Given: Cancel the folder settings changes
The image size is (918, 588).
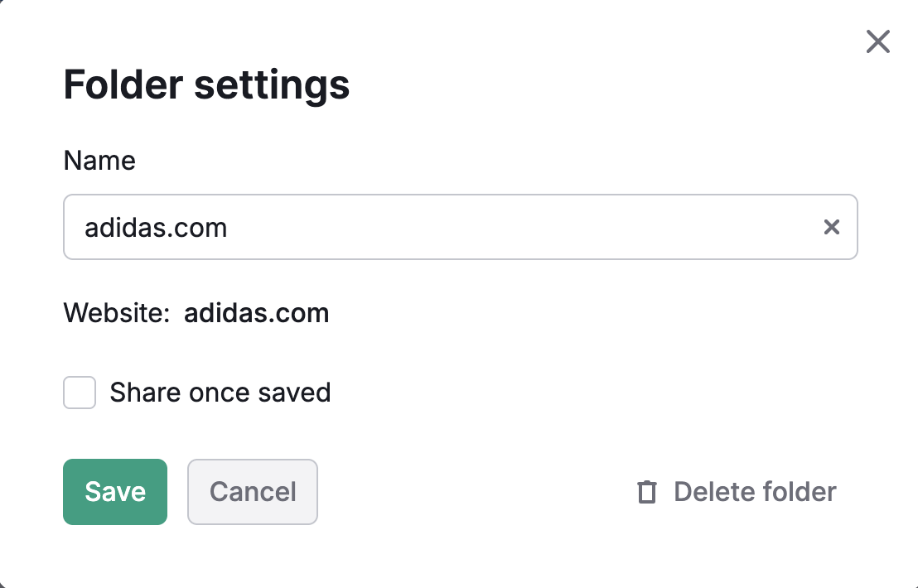Looking at the screenshot, I should point(253,492).
